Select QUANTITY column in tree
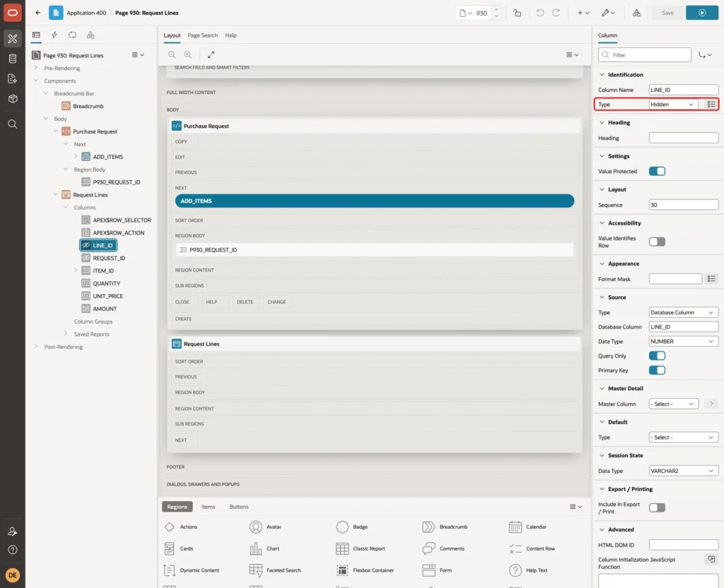The height and width of the screenshot is (588, 724). 106,283
